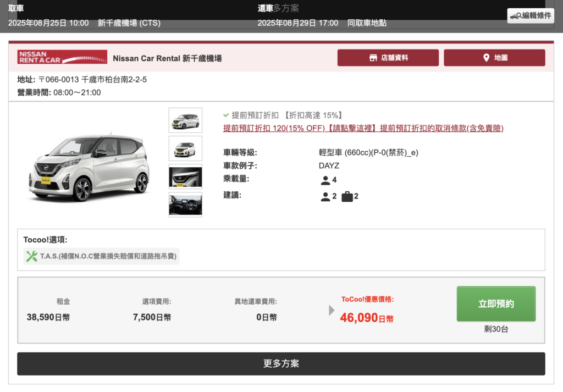The image size is (563, 392).
Task: Select the T.A.S. option tag
Action: pos(101,256)
